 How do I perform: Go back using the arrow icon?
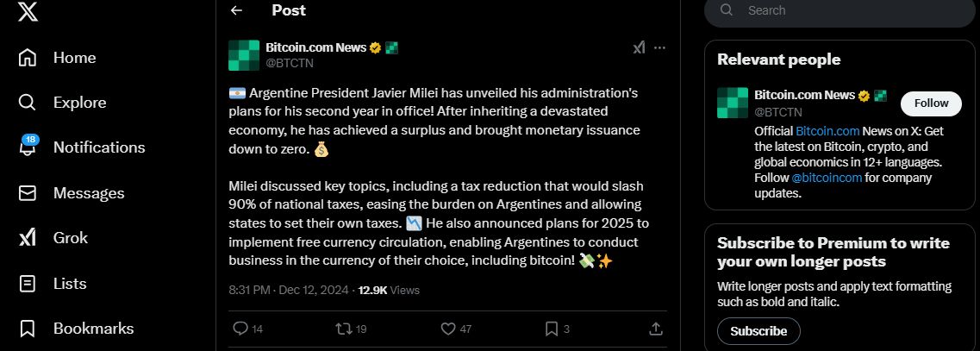[x=236, y=10]
